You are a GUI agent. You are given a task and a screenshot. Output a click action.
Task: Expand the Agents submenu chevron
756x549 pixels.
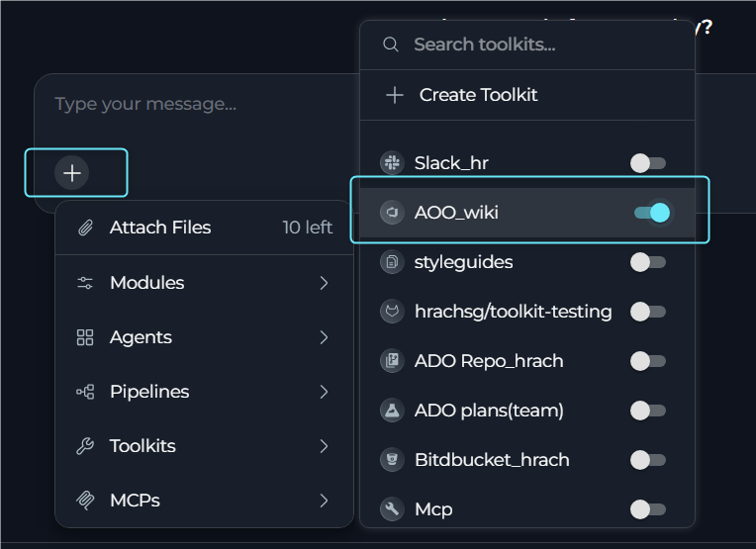click(x=324, y=337)
